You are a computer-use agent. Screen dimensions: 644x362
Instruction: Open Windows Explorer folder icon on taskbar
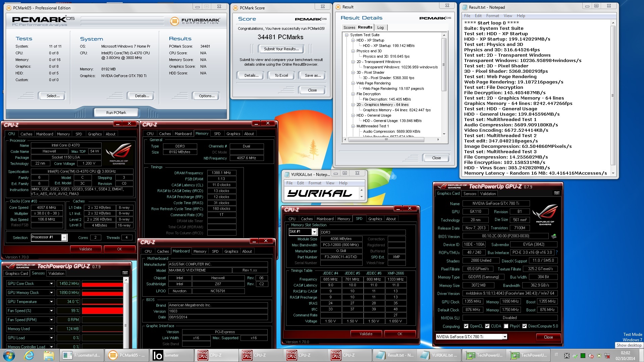[49, 355]
